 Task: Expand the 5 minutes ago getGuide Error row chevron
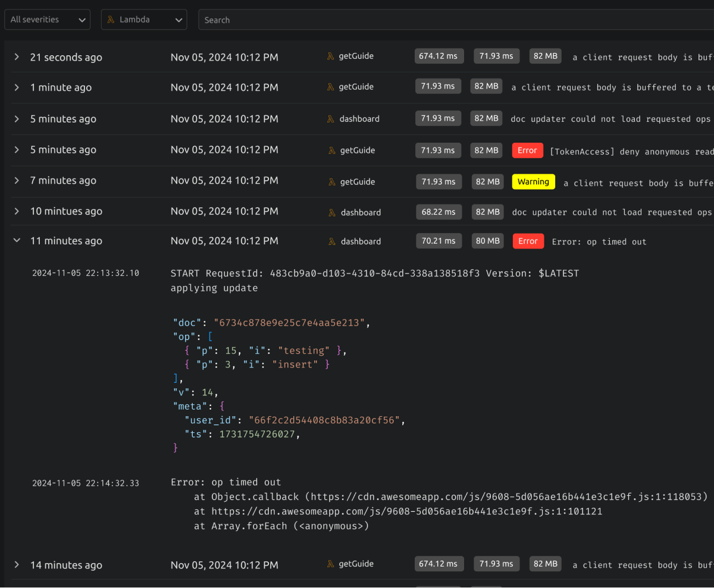[x=17, y=150]
